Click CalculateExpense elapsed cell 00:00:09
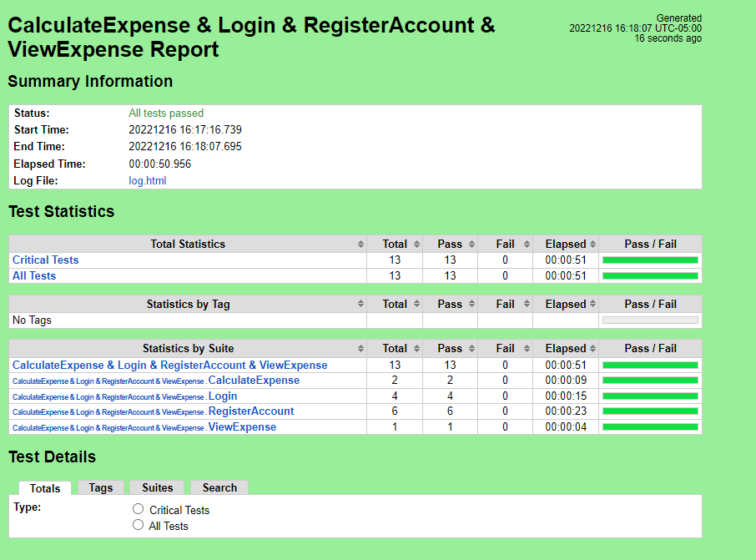The width and height of the screenshot is (756, 560). coord(566,381)
